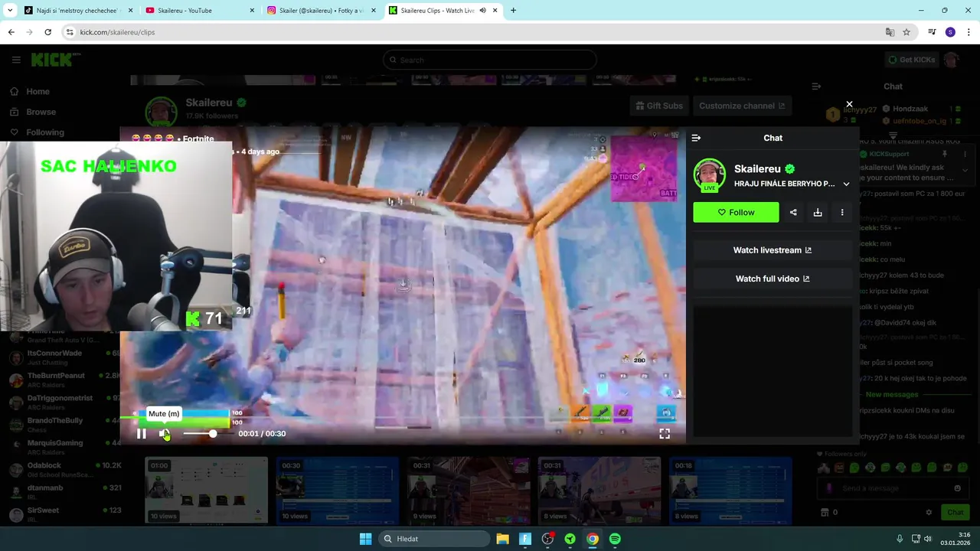Open the clip thumbnail with 01:00 duration
The height and width of the screenshot is (551, 980).
207,491
